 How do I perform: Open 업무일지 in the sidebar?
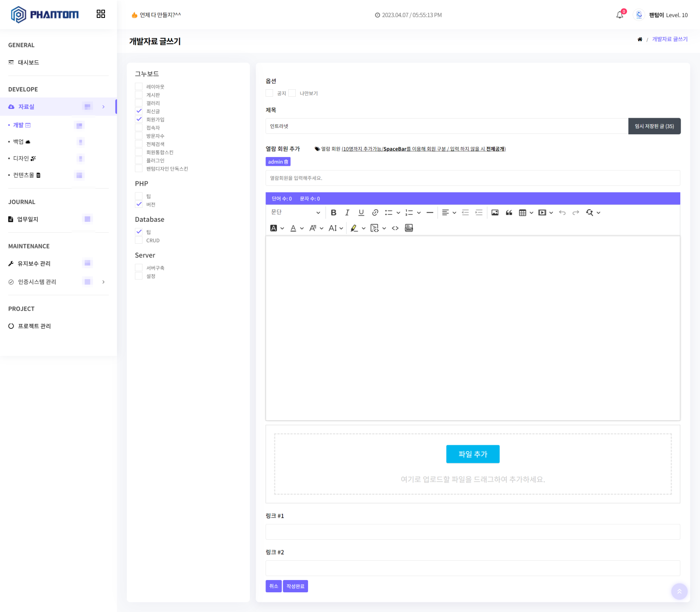(x=28, y=219)
